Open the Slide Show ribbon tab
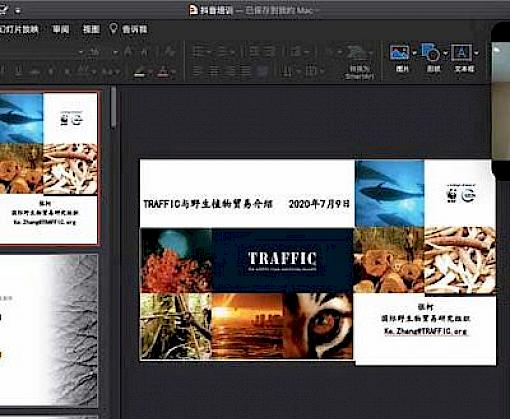This screenshot has width=510, height=419. 19,29
